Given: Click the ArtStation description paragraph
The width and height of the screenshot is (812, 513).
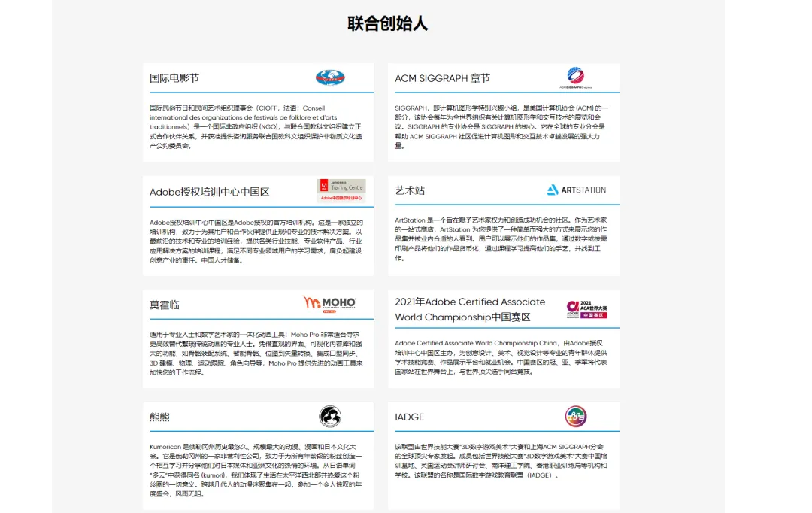Looking at the screenshot, I should [501, 239].
